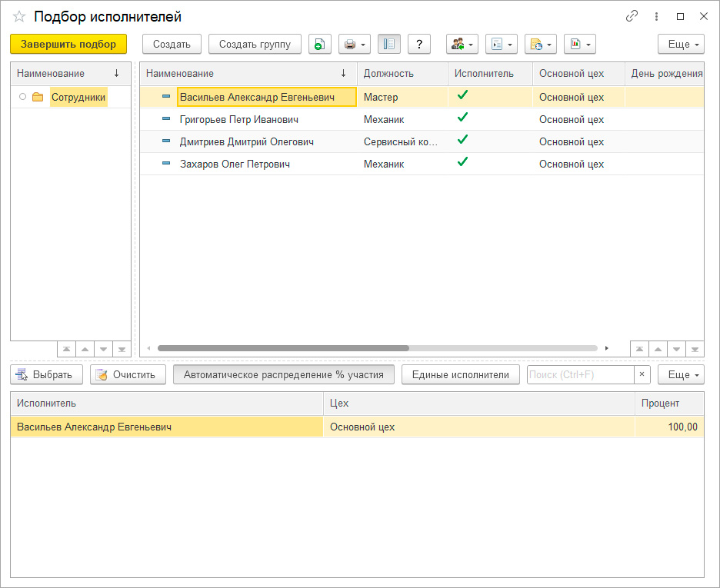Click the День рождения column header
The height and width of the screenshot is (588, 720).
tap(665, 73)
